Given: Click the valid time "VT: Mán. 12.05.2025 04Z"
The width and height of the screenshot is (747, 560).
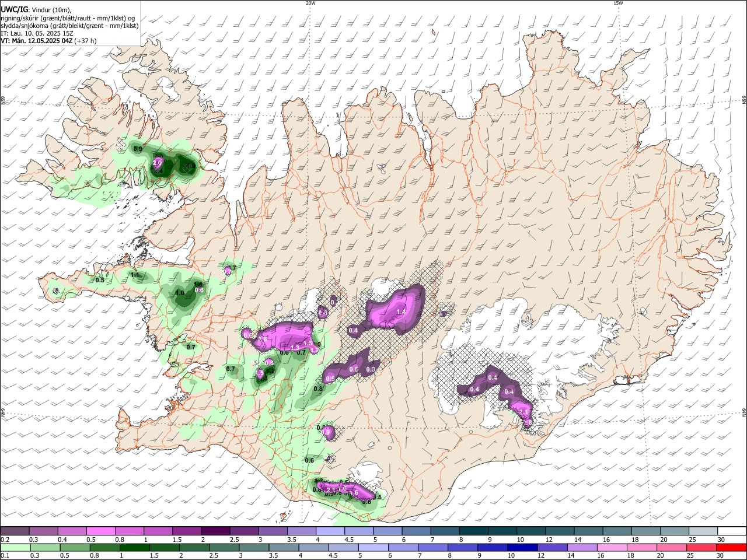Looking at the screenshot, I should pos(36,41).
